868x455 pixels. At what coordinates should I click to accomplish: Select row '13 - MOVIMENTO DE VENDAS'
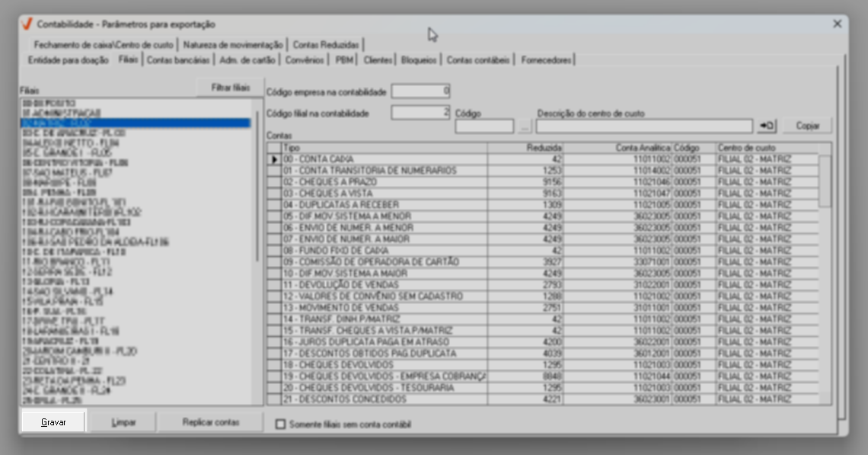coord(542,308)
